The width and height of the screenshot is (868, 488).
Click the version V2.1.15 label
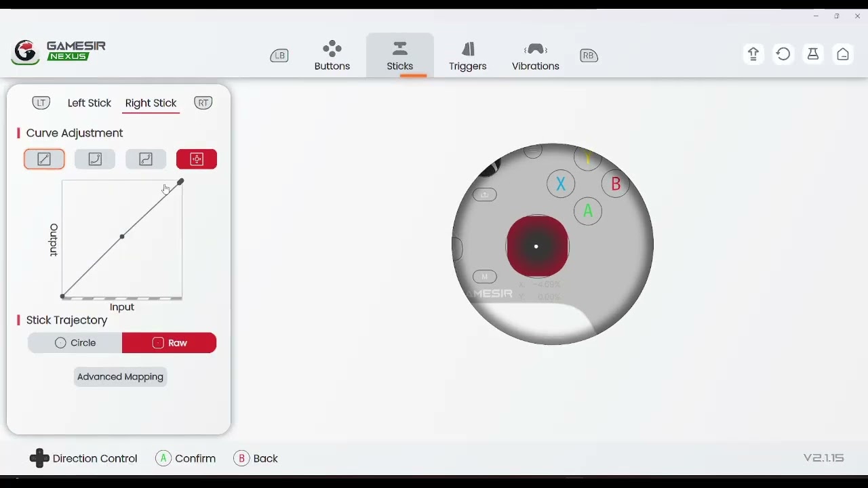823,458
